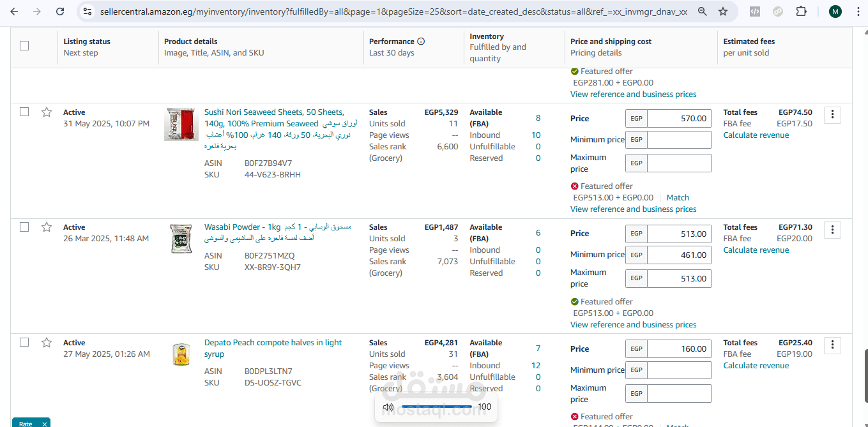Open site information icon in address bar

click(x=88, y=11)
